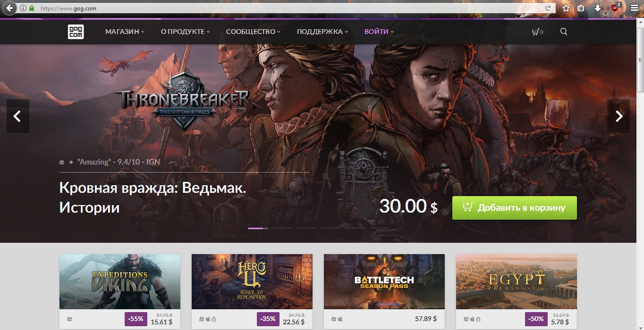The width and height of the screenshot is (644, 330).
Task: Click the crossed-out 11.57 $ price
Action: pos(561,314)
